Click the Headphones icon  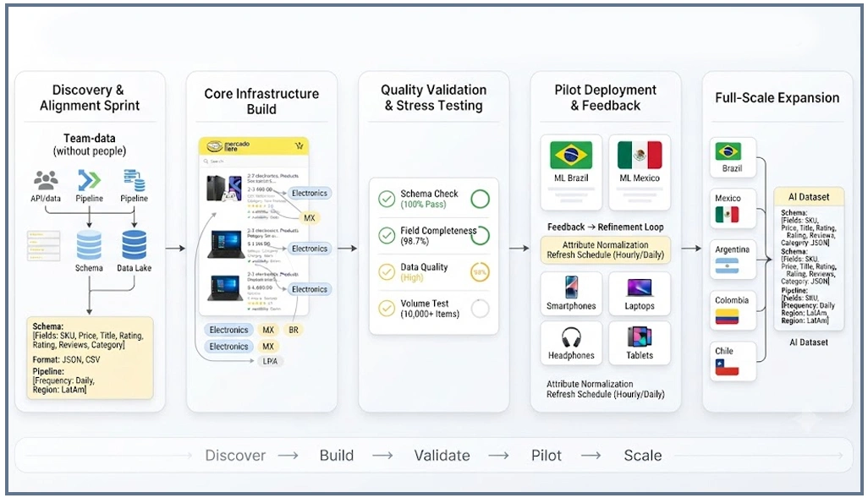571,337
